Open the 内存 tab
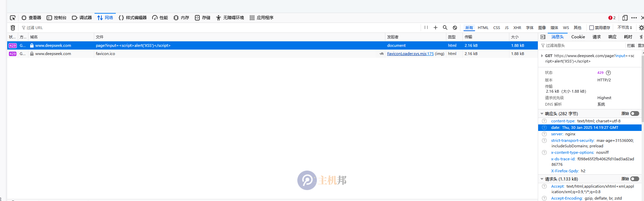Screen dimensions: 644x201 (x=181, y=18)
